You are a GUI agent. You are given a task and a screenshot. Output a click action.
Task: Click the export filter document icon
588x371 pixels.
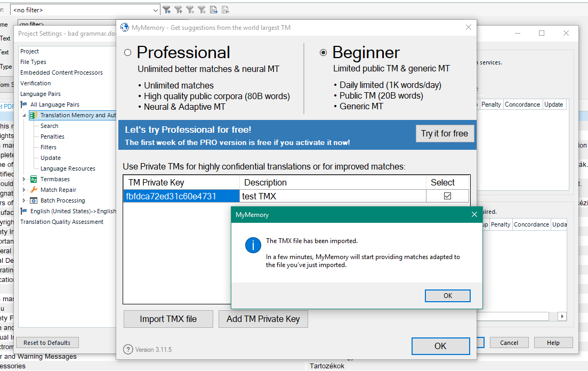(213, 10)
